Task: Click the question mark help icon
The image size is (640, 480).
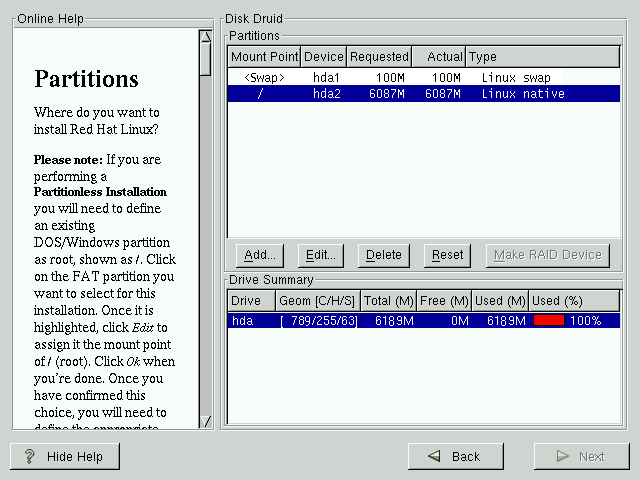Action: click(29, 456)
